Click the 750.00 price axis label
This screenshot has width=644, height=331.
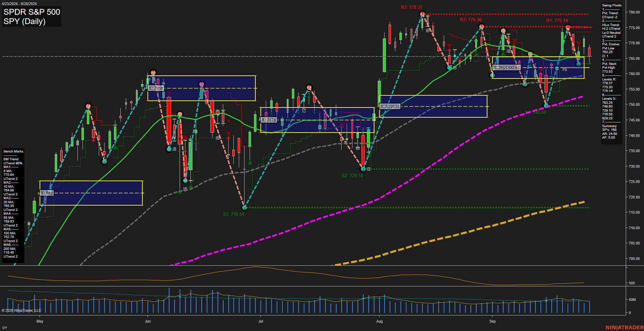[634, 104]
